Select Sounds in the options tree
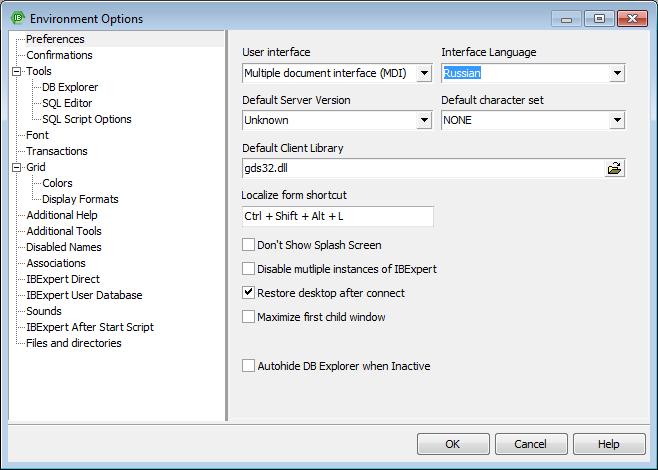 point(44,311)
